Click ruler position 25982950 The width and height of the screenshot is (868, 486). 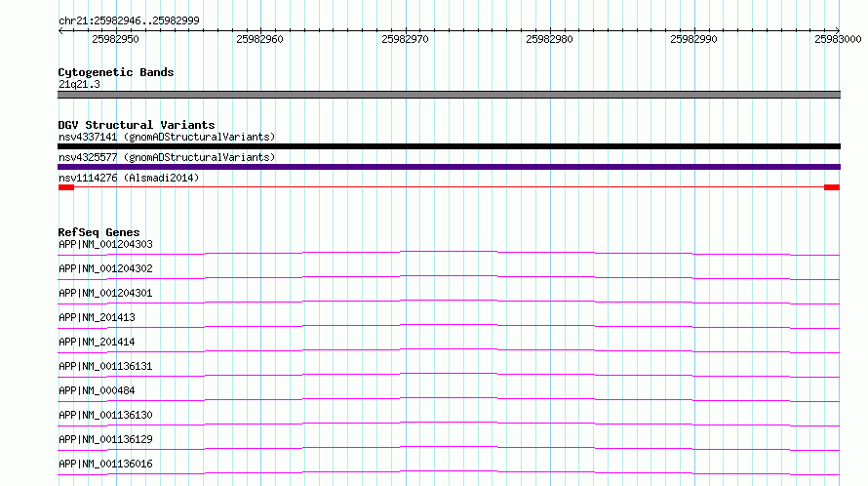tap(115, 39)
